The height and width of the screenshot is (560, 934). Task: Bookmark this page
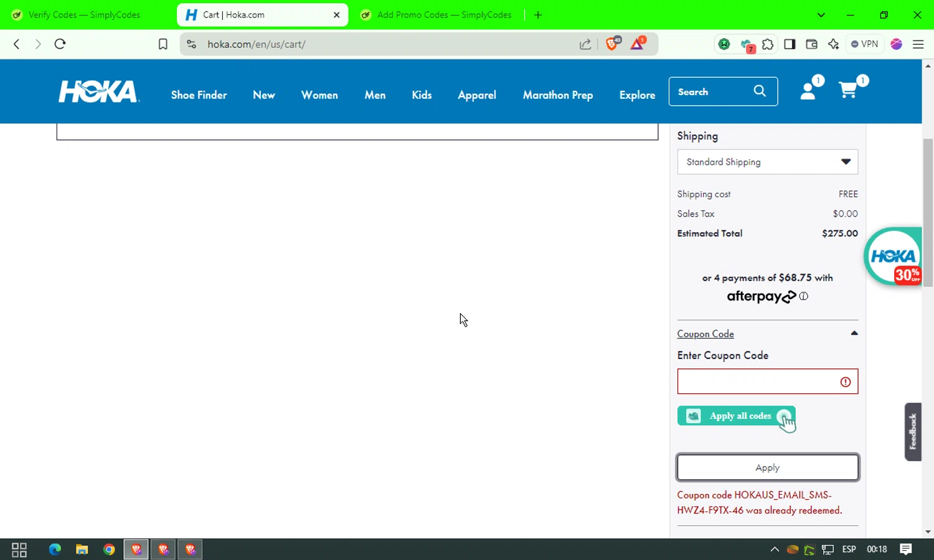(163, 44)
